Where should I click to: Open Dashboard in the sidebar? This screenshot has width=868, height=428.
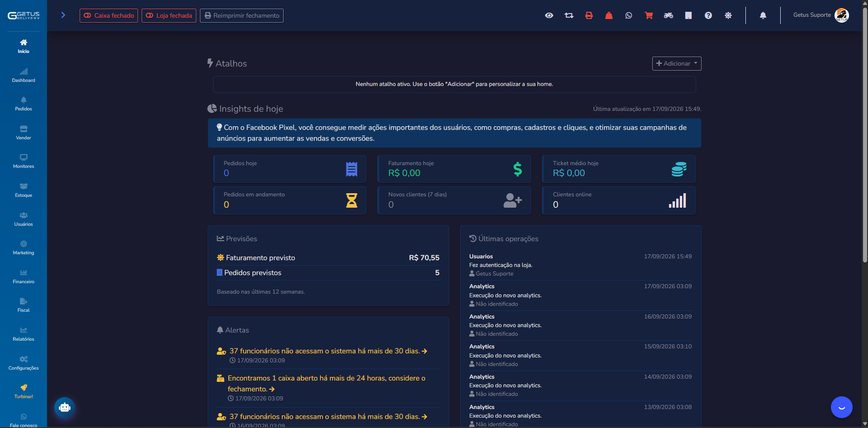coord(24,75)
